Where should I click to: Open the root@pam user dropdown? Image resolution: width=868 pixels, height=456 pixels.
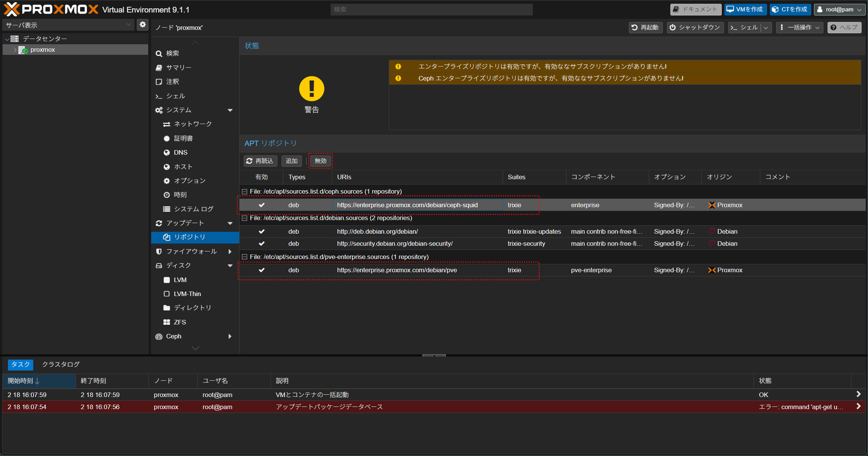tap(839, 9)
